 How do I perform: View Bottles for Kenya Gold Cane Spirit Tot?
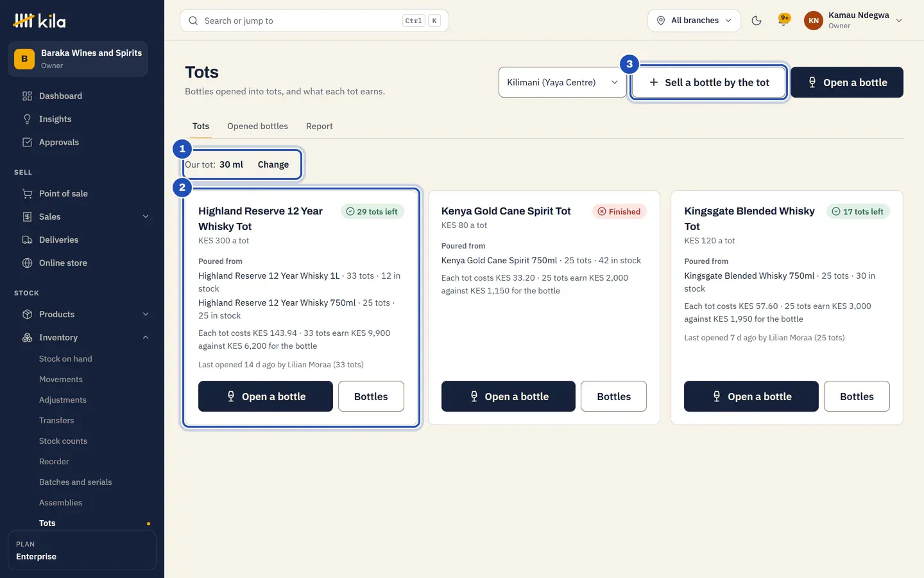coord(613,396)
